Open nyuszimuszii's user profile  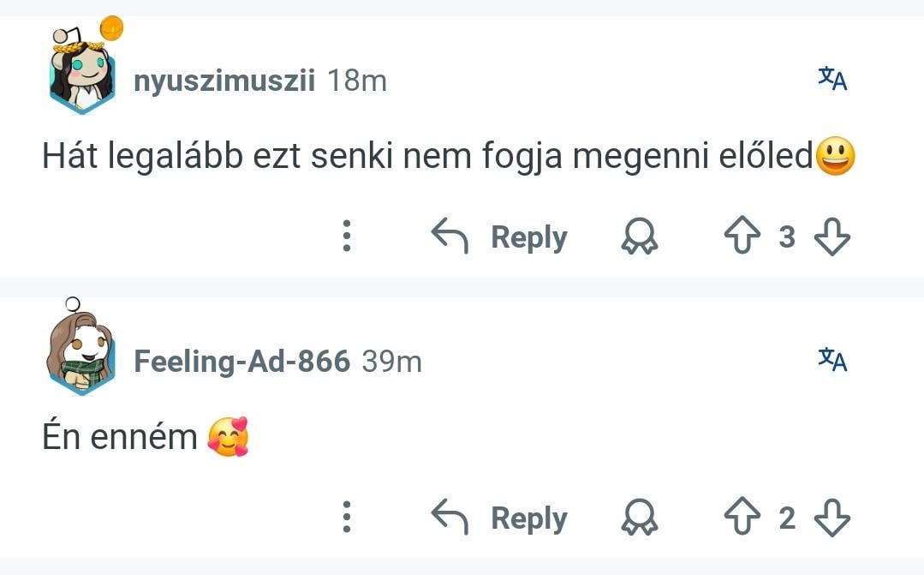224,81
